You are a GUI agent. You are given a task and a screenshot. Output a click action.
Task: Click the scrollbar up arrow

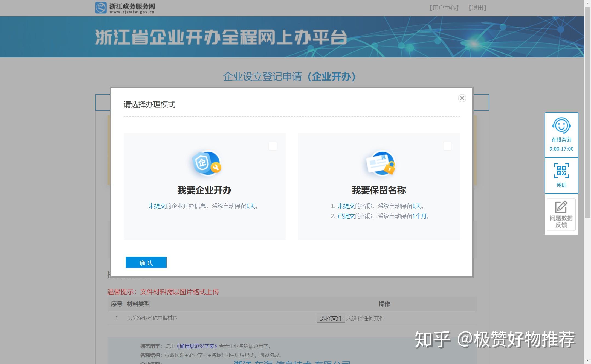(x=588, y=3)
